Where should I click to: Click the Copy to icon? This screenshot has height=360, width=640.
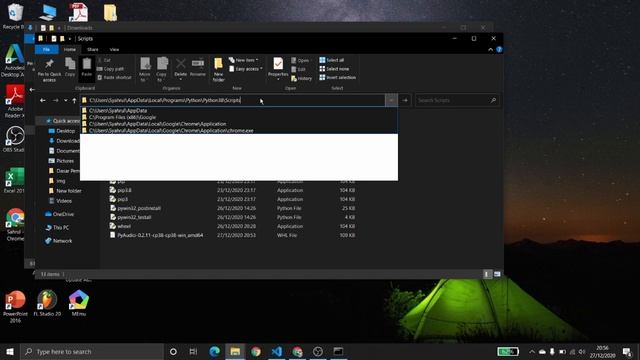click(162, 69)
